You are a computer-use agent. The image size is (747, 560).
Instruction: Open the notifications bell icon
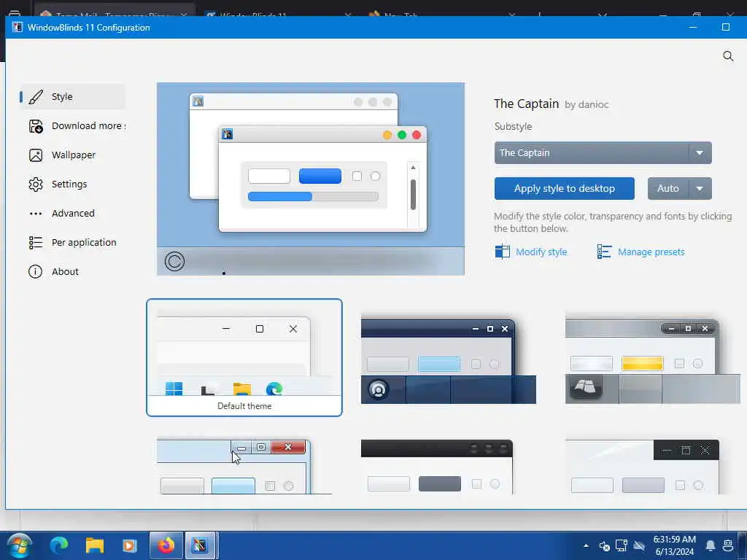[x=711, y=545]
